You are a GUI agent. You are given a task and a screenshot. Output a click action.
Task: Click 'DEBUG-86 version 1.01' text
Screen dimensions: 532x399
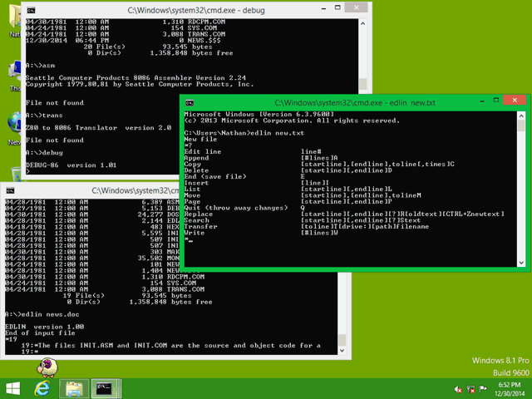(71, 165)
